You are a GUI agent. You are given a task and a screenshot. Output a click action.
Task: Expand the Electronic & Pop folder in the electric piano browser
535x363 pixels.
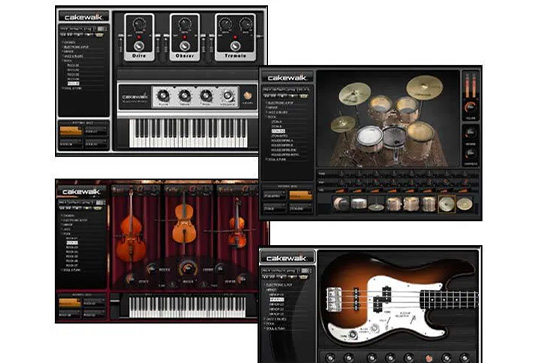click(x=75, y=47)
